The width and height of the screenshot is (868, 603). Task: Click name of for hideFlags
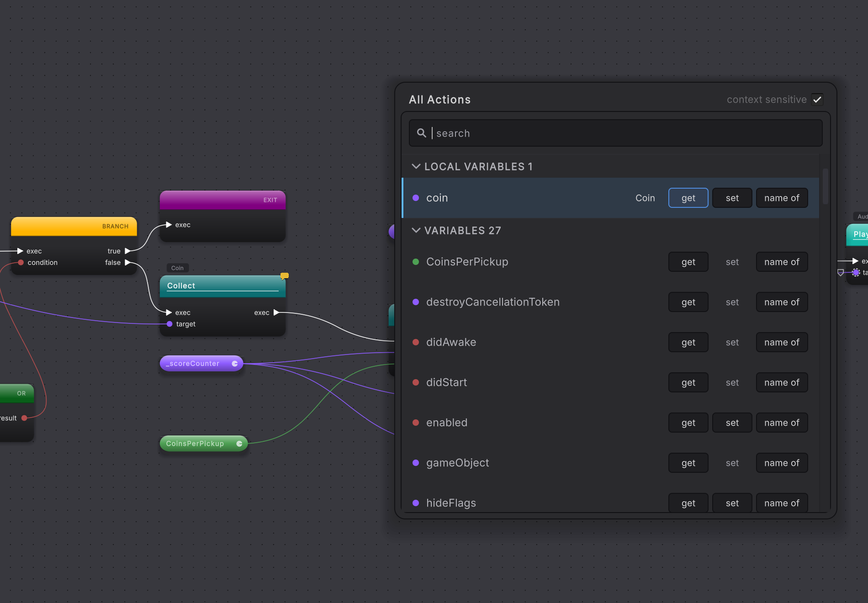[x=782, y=503]
